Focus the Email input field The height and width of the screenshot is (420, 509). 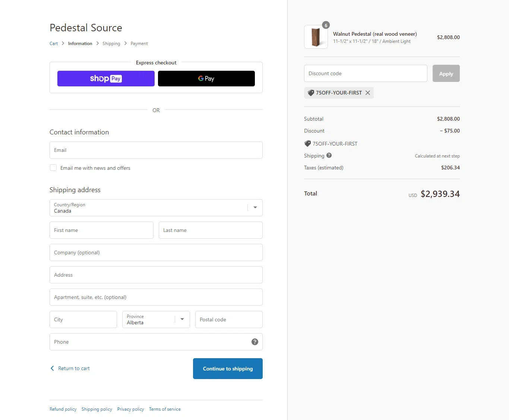click(x=156, y=150)
